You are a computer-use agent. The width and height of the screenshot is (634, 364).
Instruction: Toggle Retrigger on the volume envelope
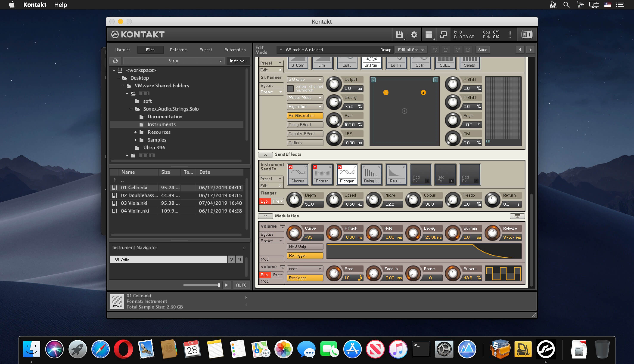coord(305,256)
